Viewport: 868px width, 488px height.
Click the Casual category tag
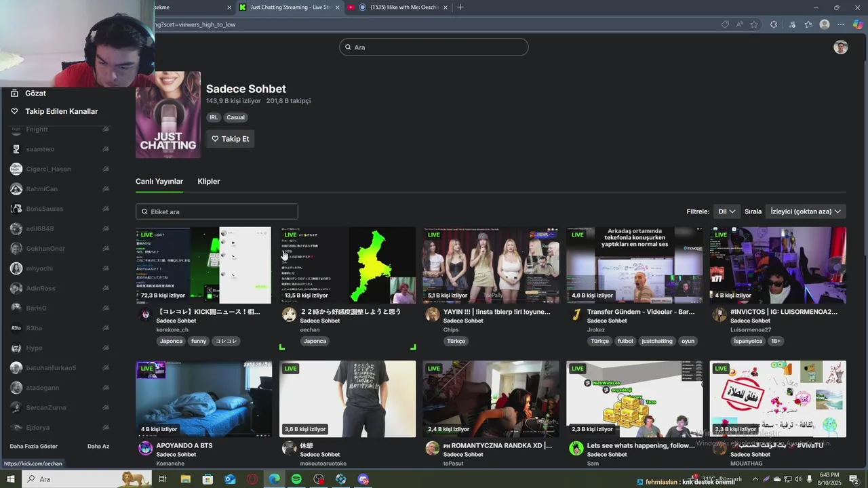pos(235,117)
